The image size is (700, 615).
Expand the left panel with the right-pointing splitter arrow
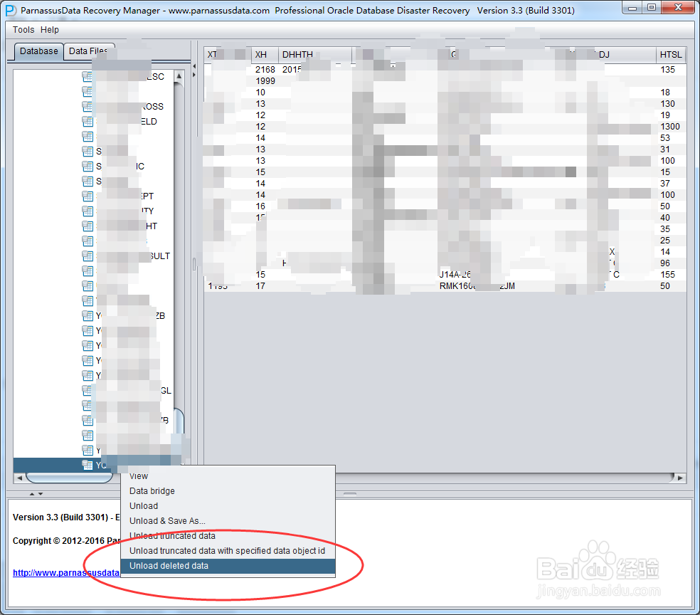[x=193, y=75]
